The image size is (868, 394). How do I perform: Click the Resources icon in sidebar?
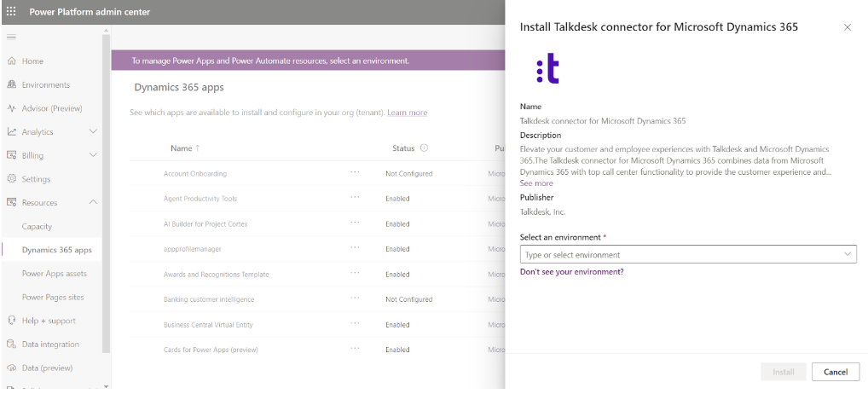click(x=12, y=202)
